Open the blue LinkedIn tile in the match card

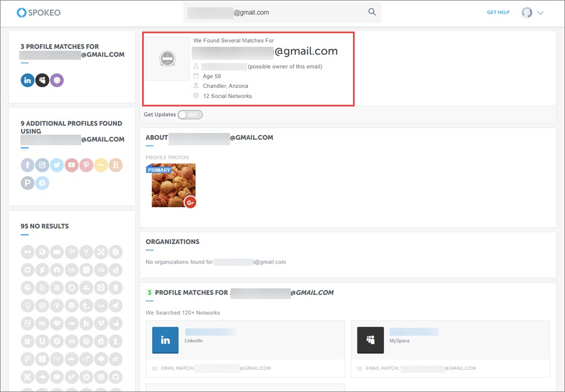click(x=165, y=340)
